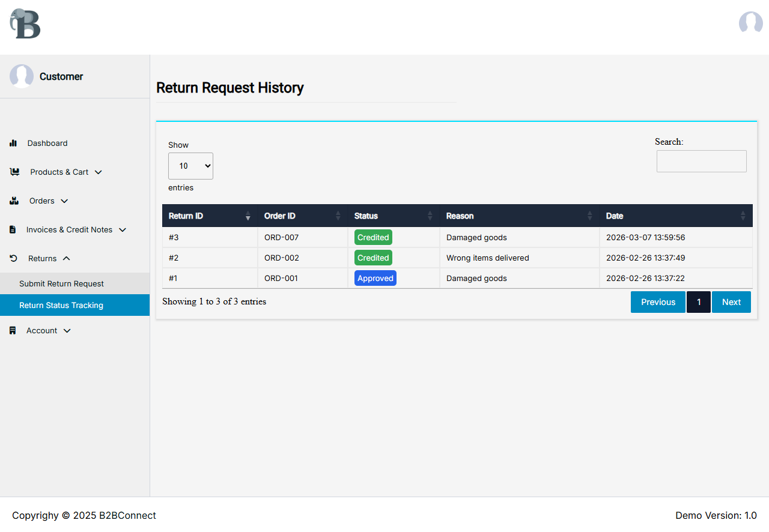
Task: Click the Orders menu label
Action: coord(42,201)
